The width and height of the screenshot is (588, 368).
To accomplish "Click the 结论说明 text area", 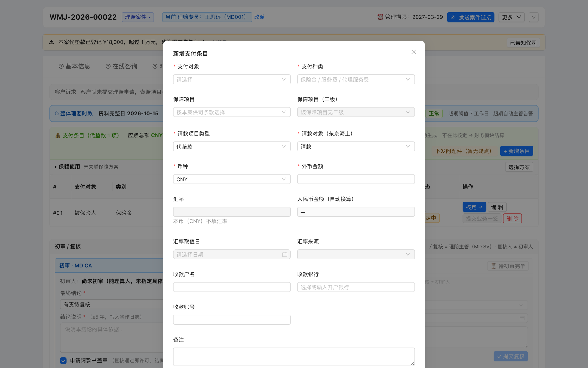I will (112, 338).
